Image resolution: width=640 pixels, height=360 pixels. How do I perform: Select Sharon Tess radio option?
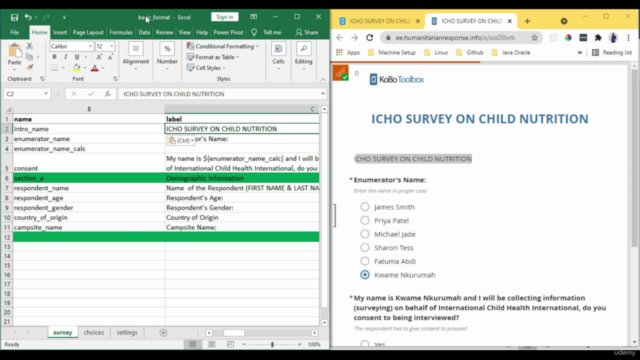(365, 247)
